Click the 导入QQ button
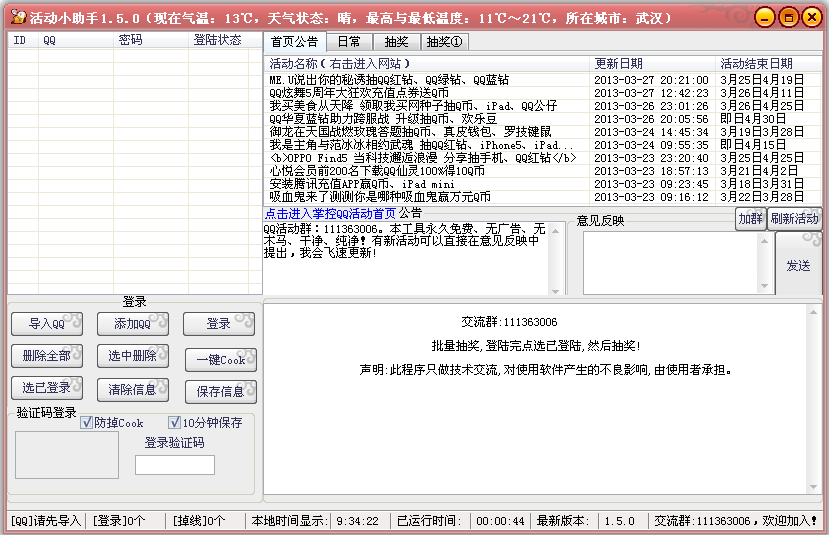 click(47, 324)
